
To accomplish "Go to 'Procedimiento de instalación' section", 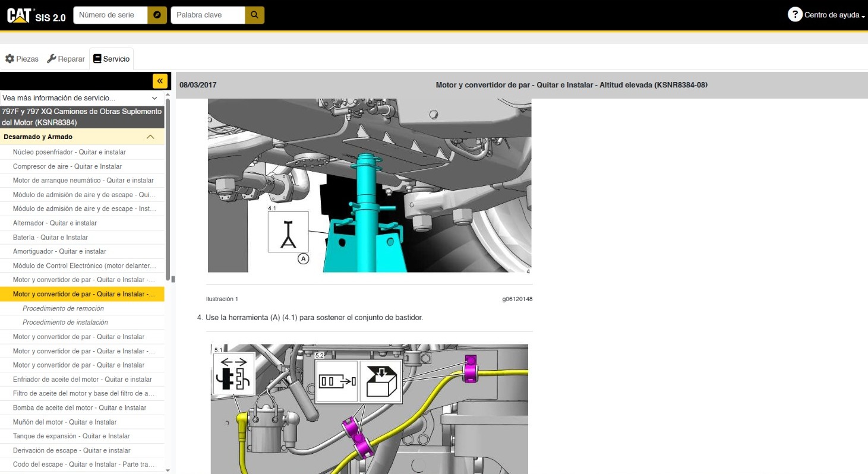I will pos(65,323).
